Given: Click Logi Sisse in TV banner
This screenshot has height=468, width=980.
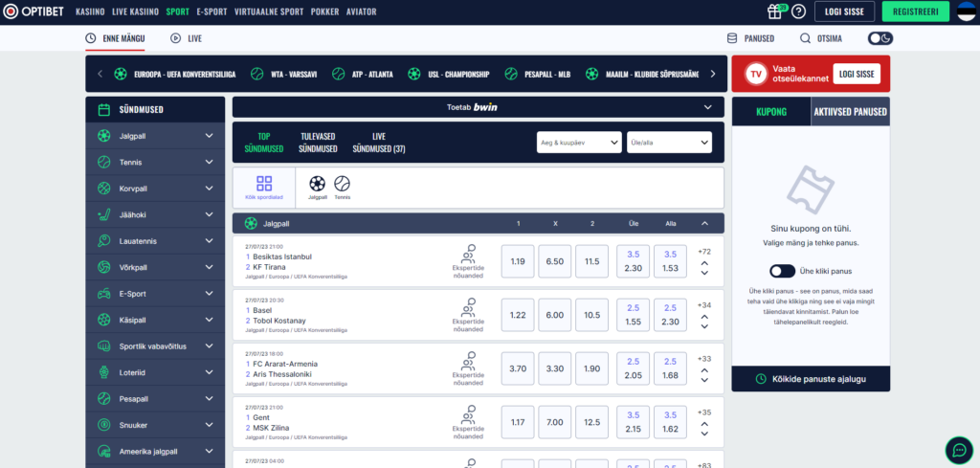Looking at the screenshot, I should pos(857,74).
